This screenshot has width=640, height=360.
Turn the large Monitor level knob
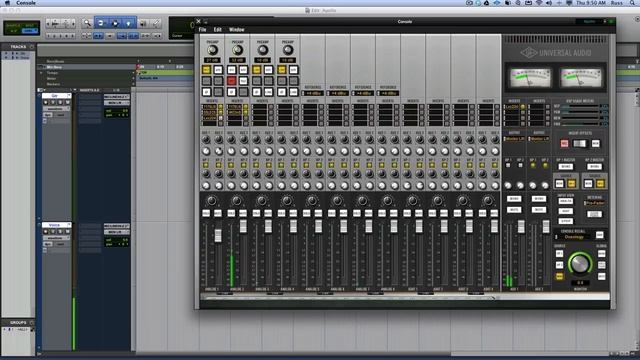point(580,264)
